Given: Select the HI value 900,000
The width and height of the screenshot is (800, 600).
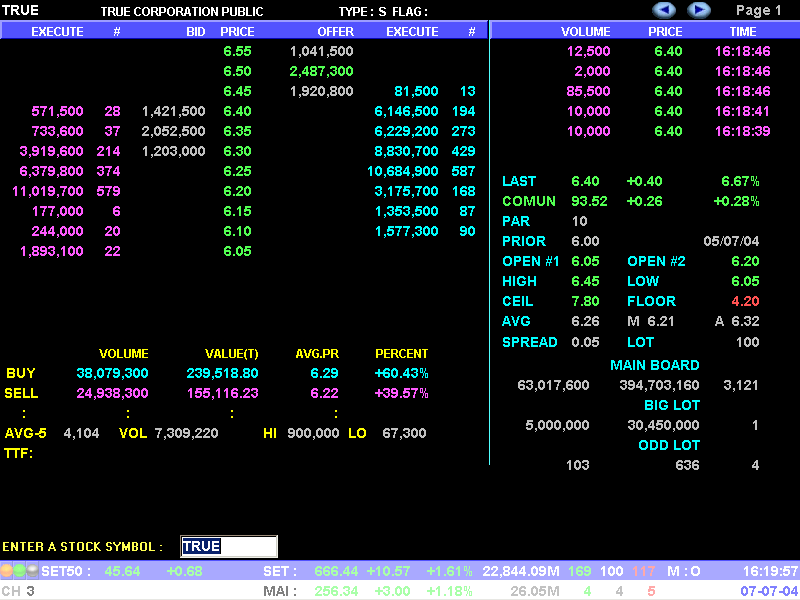Looking at the screenshot, I should tap(313, 433).
